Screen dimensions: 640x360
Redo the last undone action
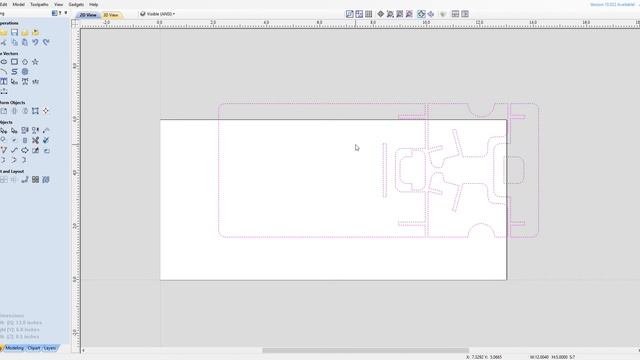[x=46, y=42]
